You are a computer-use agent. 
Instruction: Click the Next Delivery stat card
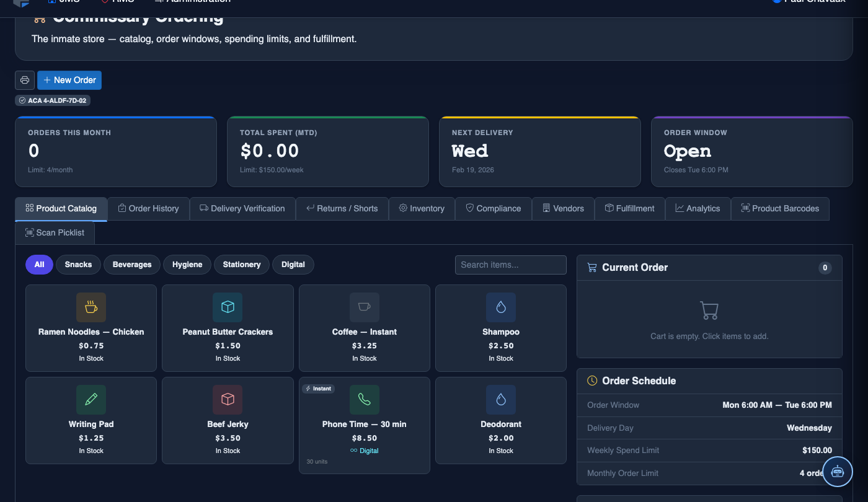click(540, 151)
